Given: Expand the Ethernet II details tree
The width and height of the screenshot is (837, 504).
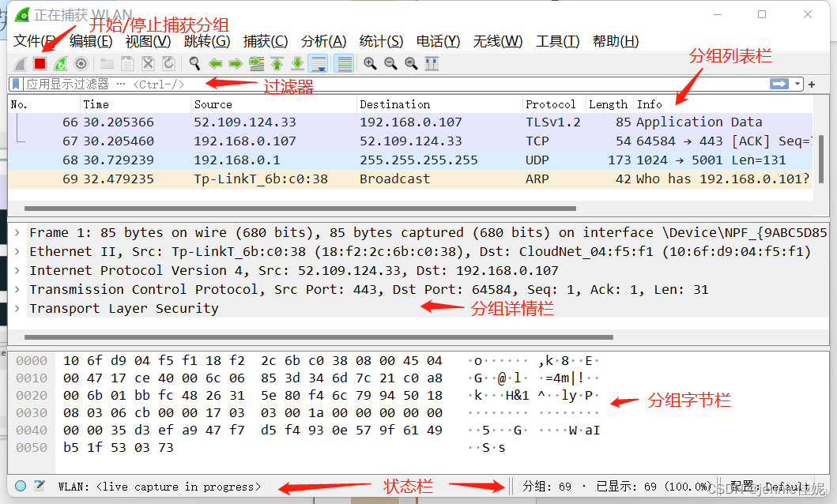Looking at the screenshot, I should [x=17, y=252].
